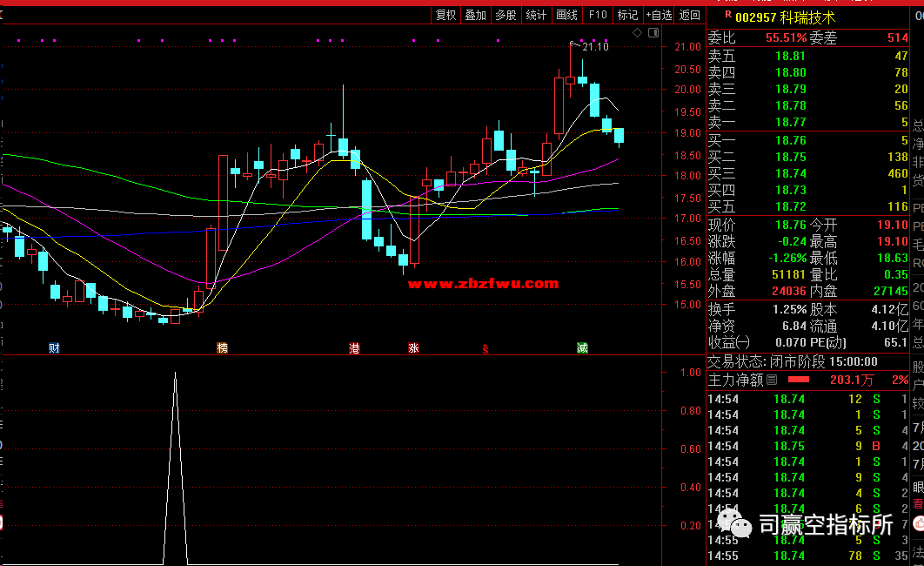Click the 榜 event marker on chart

(222, 347)
